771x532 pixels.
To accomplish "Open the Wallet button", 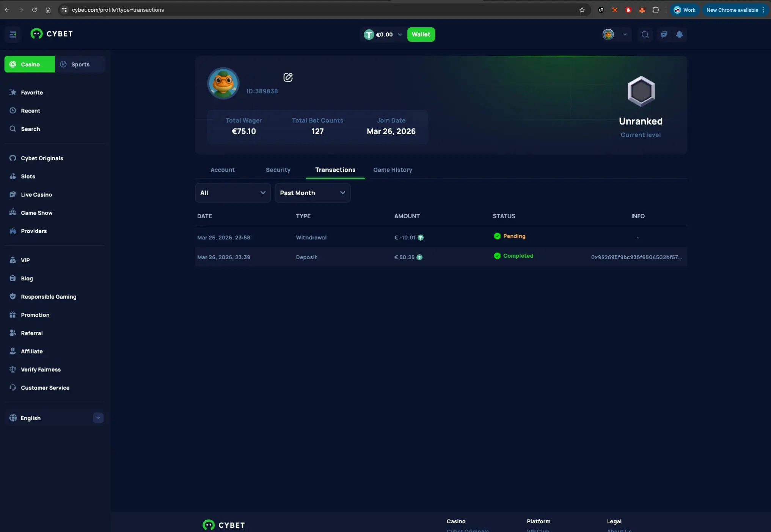I will 421,34.
